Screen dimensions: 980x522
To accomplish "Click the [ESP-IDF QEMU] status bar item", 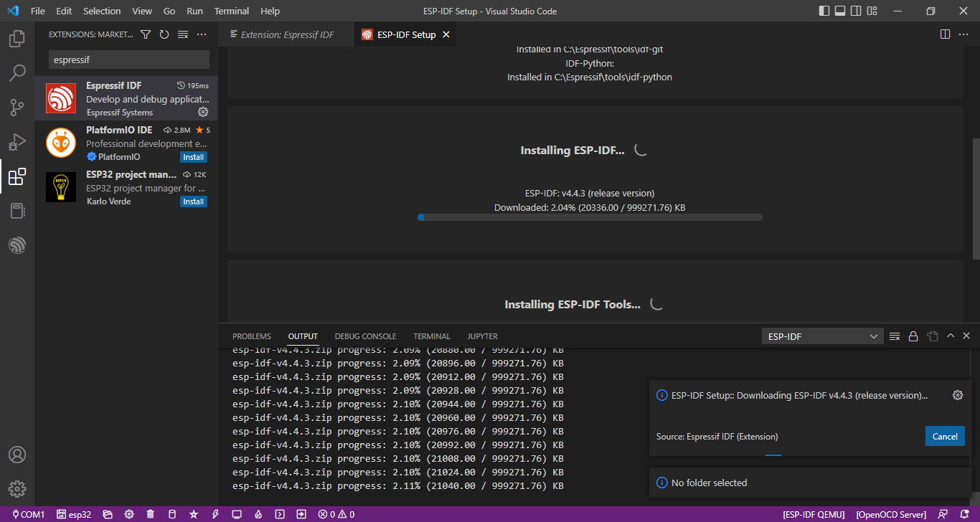I will [815, 514].
